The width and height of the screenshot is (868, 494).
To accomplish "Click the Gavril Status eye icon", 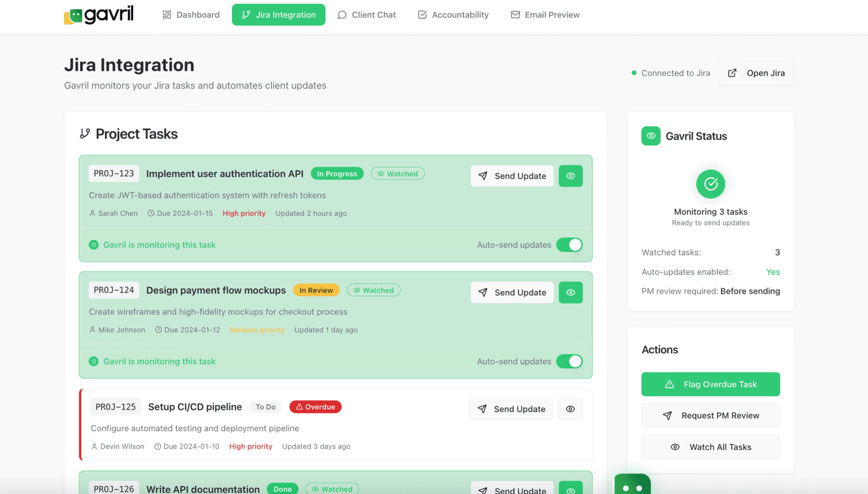I will [651, 136].
